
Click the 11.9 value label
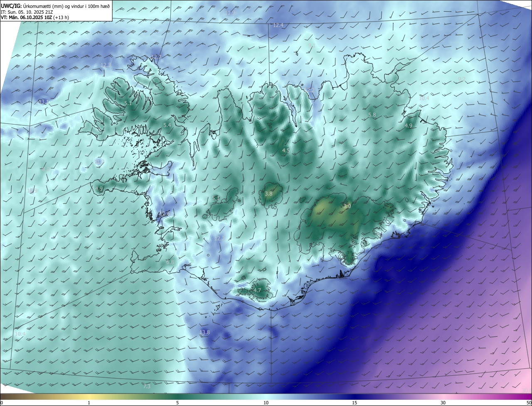[x=230, y=13]
